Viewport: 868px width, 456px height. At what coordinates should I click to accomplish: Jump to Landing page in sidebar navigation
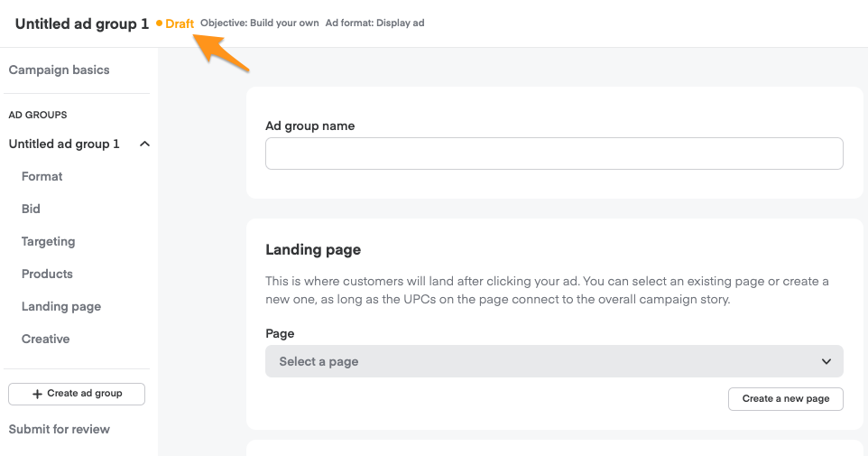[61, 306]
